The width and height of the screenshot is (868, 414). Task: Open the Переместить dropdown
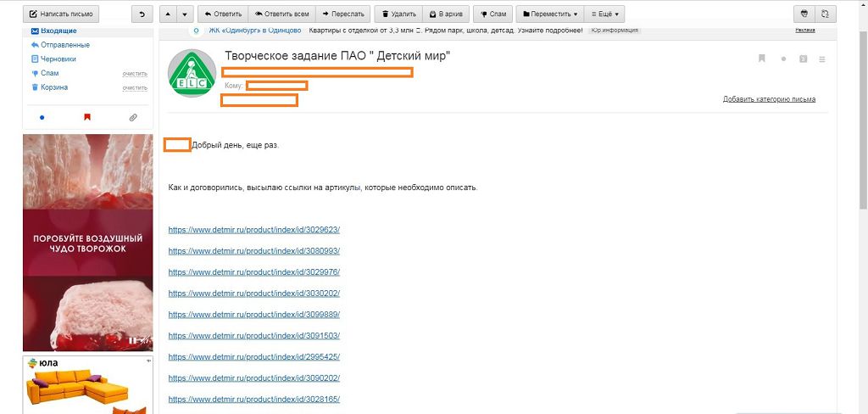click(549, 14)
